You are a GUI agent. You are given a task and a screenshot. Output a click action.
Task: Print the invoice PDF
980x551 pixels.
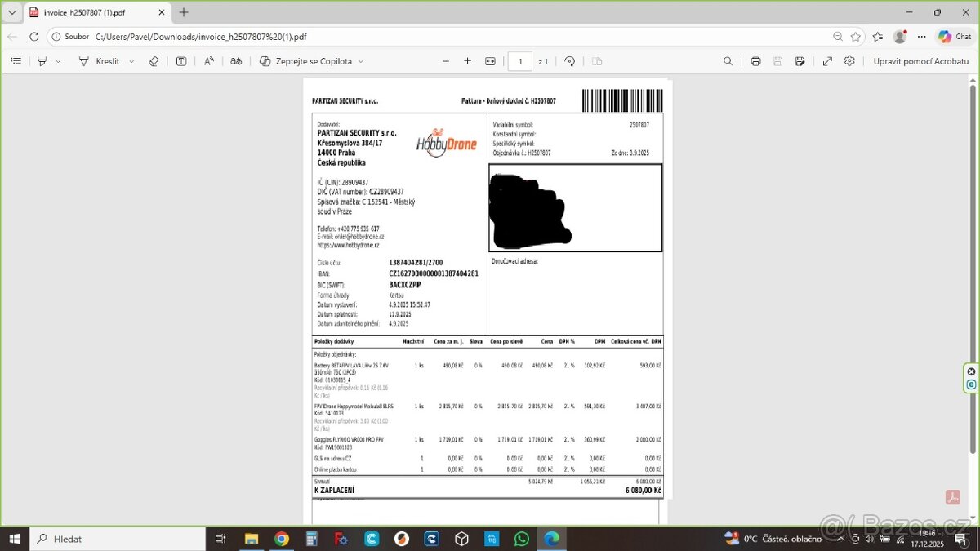coord(755,61)
